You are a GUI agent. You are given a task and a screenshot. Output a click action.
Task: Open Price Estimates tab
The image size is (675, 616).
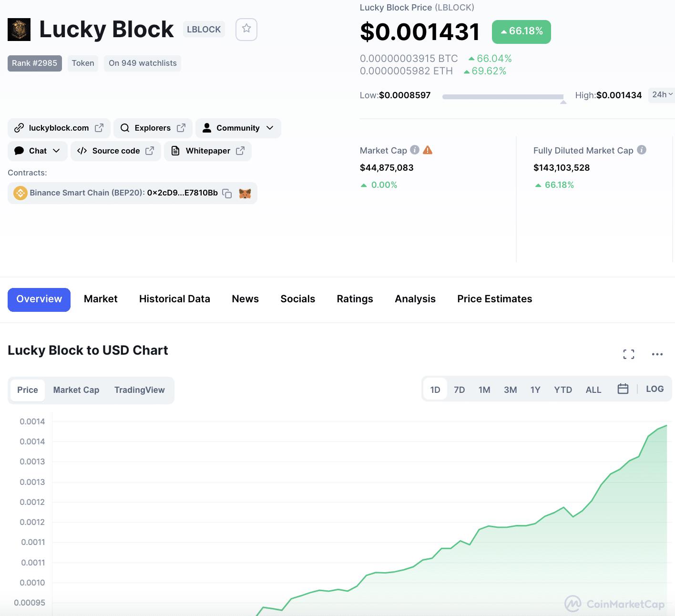pyautogui.click(x=495, y=299)
